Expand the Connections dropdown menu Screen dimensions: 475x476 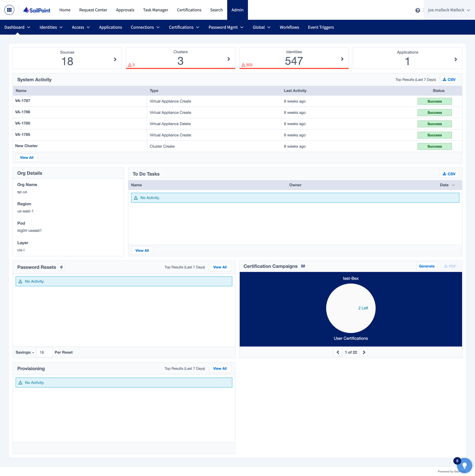coord(145,27)
